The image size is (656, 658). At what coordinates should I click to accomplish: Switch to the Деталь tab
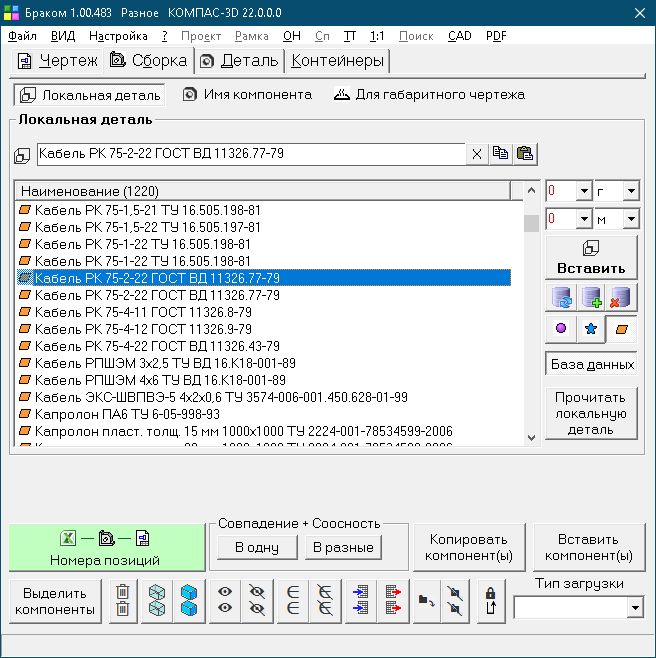pyautogui.click(x=239, y=61)
